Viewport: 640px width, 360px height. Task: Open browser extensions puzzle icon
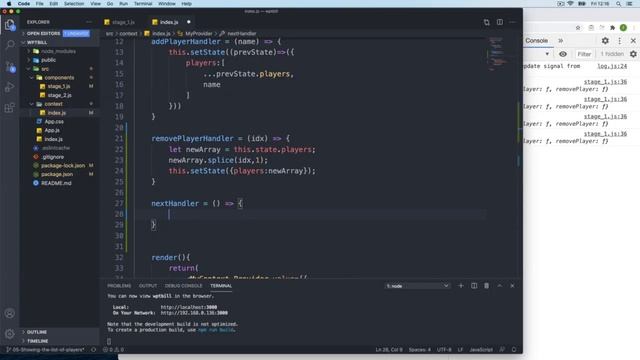(612, 28)
